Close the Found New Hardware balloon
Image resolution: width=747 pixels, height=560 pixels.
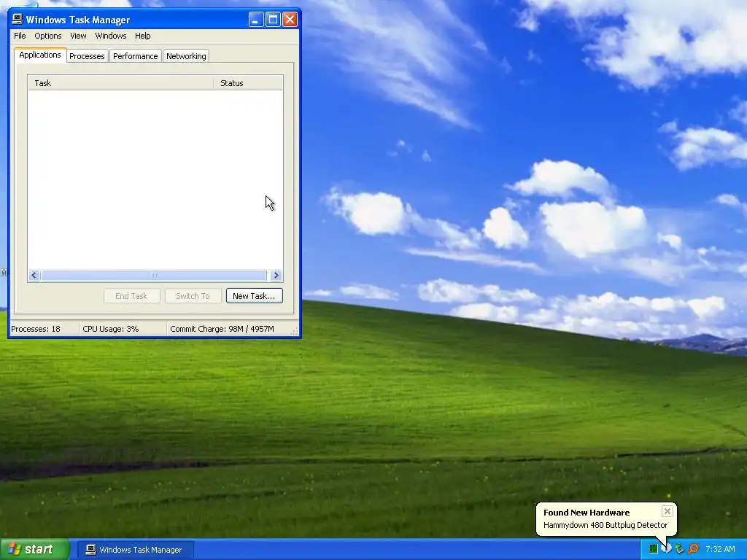point(667,511)
